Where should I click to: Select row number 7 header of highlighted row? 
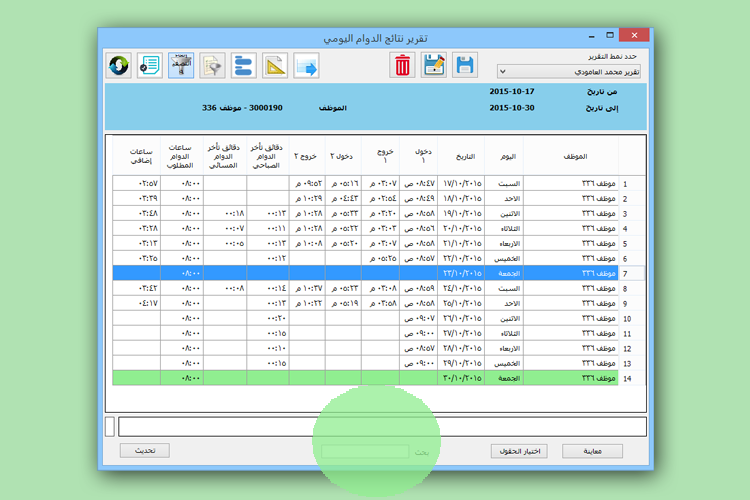pyautogui.click(x=632, y=274)
